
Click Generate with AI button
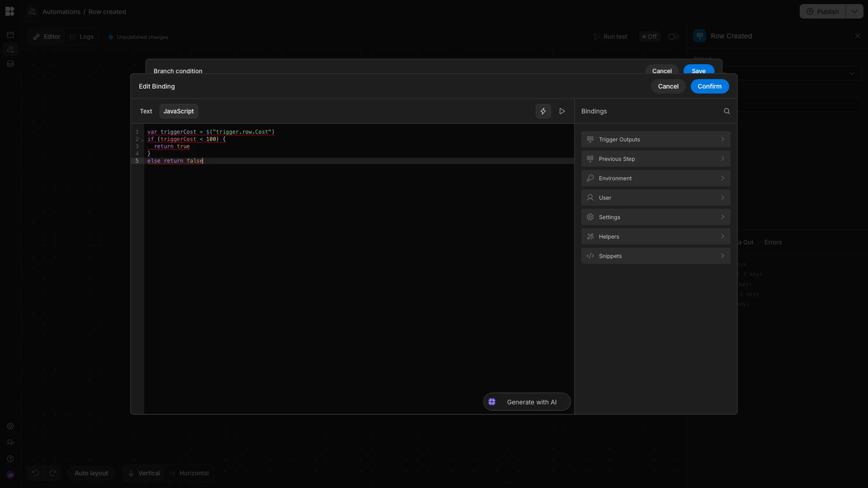pos(531,402)
